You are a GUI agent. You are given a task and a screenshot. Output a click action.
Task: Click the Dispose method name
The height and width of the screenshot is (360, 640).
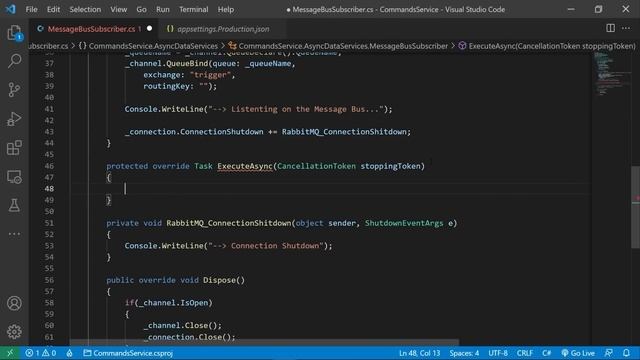point(219,280)
